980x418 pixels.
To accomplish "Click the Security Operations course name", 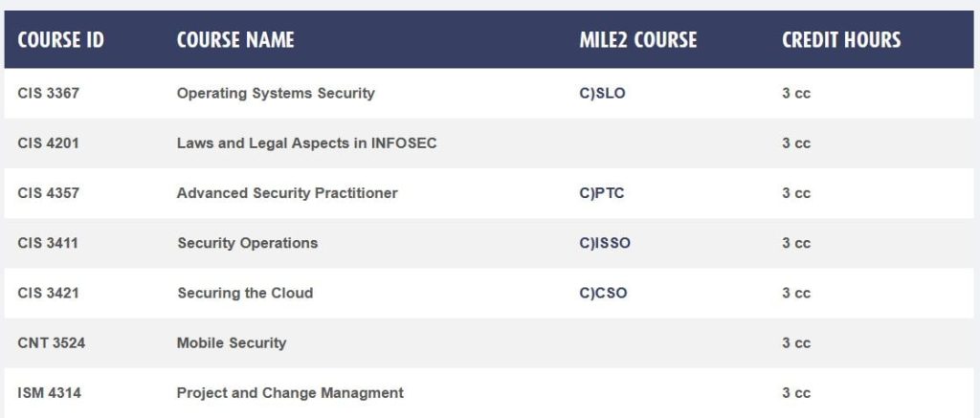I will click(247, 243).
